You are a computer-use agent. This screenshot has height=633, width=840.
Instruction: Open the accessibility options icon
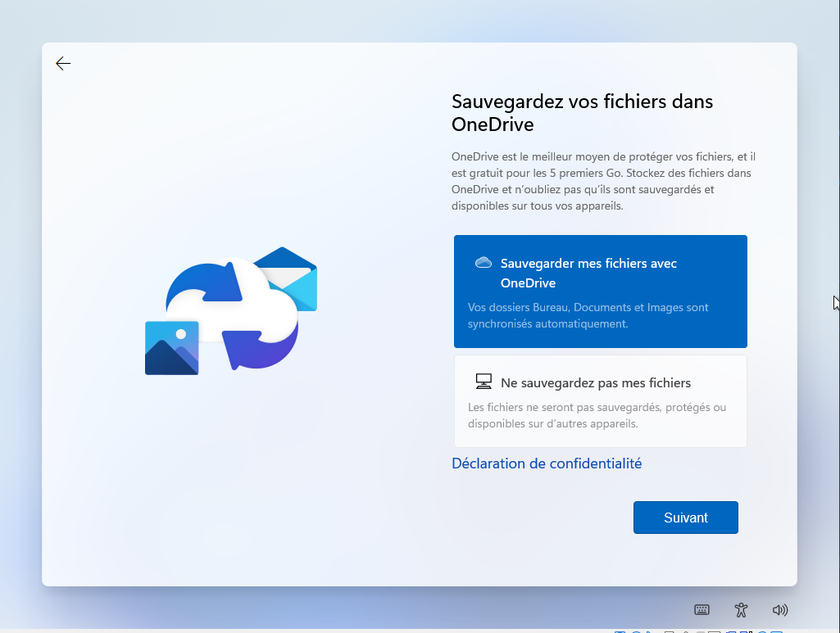[741, 609]
